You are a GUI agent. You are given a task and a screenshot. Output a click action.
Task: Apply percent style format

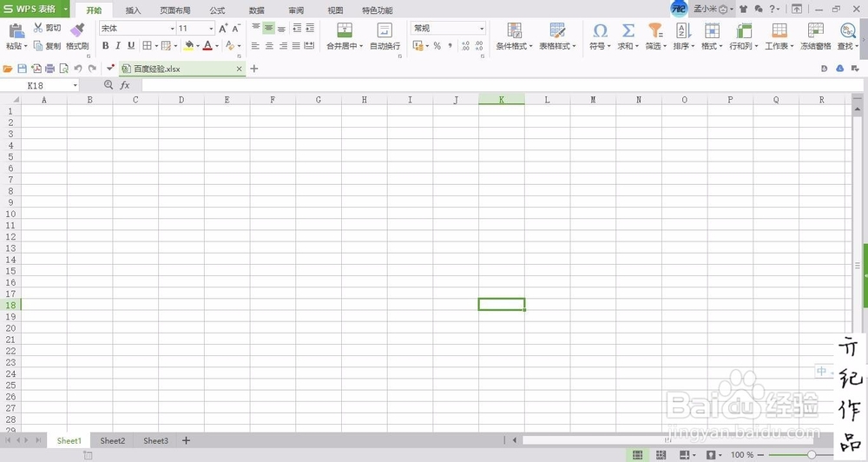[437, 45]
